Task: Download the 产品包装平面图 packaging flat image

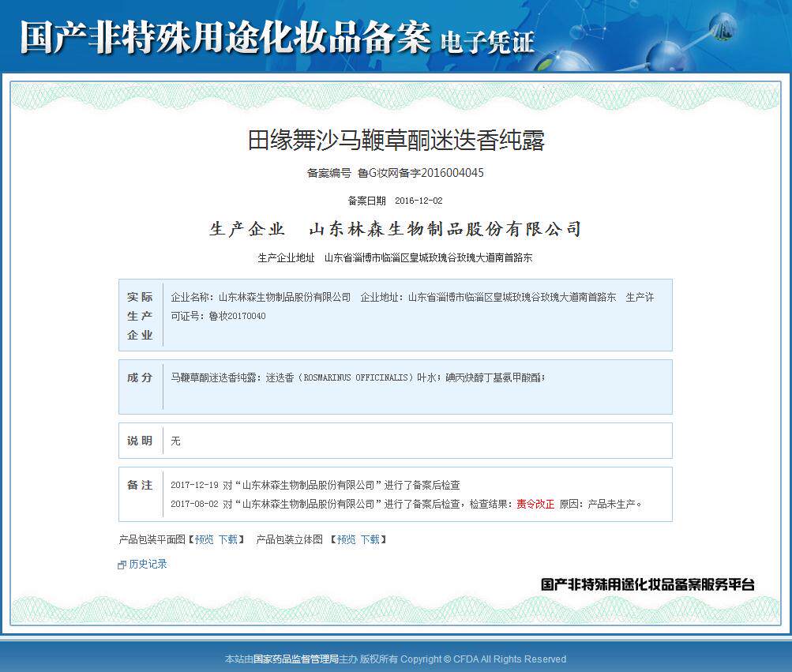Action: tap(227, 539)
